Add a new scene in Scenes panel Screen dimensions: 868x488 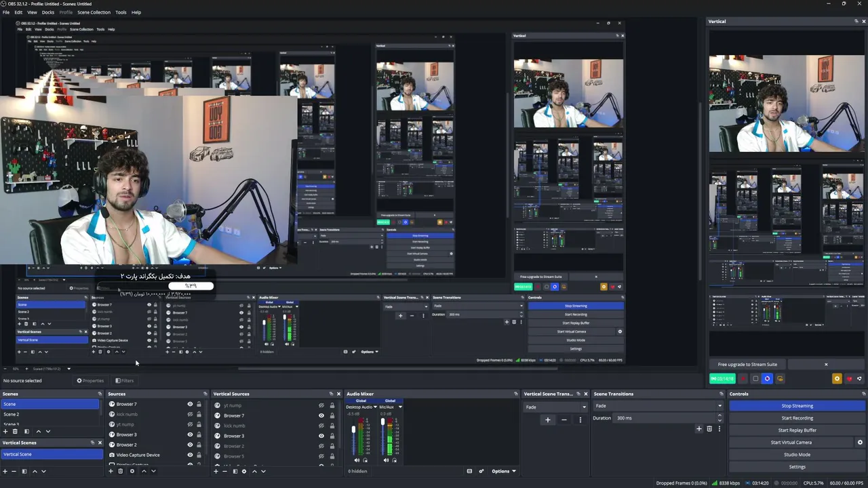pos(5,431)
